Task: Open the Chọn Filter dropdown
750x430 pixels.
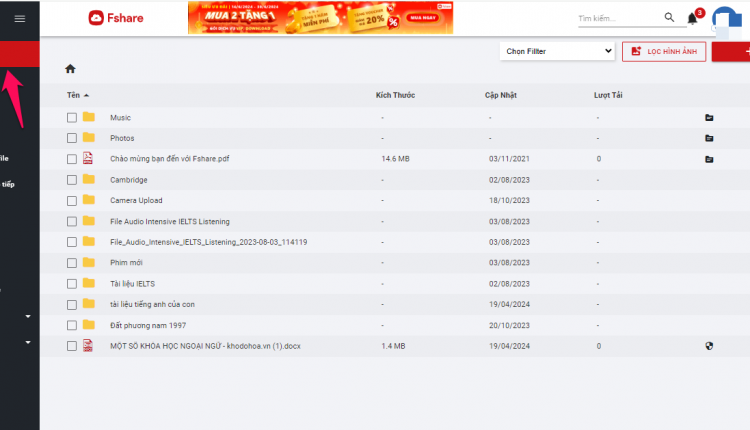Action: 557,51
